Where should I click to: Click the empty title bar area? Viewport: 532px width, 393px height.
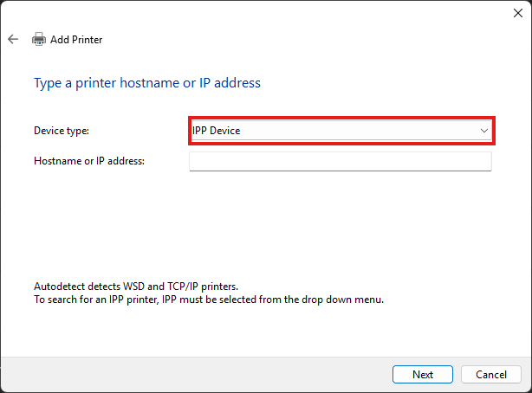(260, 13)
